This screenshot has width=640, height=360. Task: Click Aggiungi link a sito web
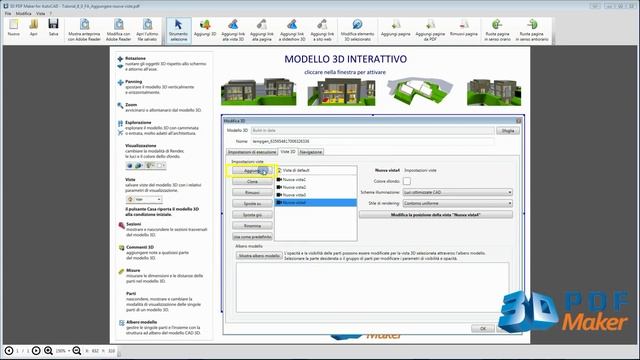click(322, 30)
